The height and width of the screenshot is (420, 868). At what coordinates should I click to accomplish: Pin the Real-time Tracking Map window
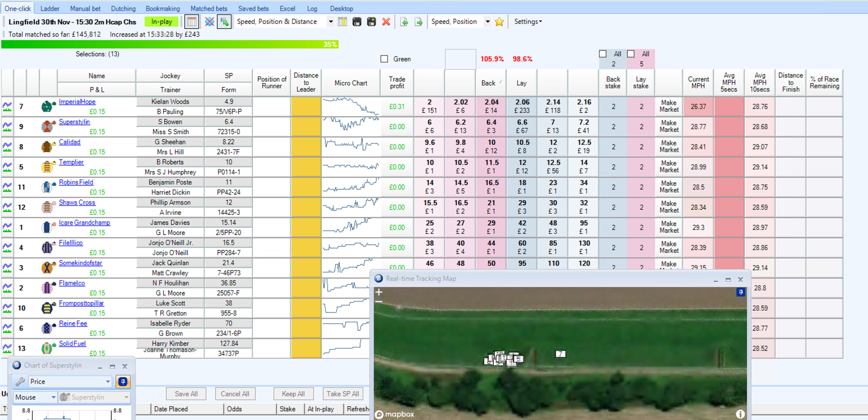coord(740,292)
